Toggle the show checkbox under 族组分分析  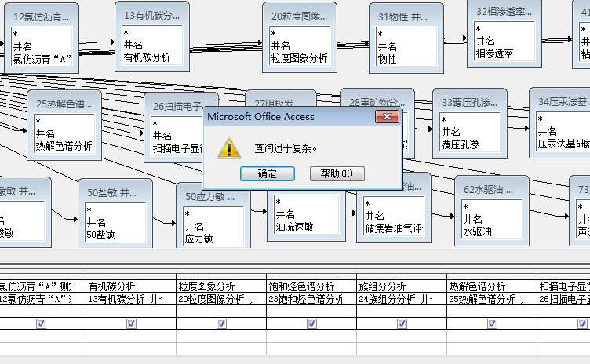pos(402,323)
